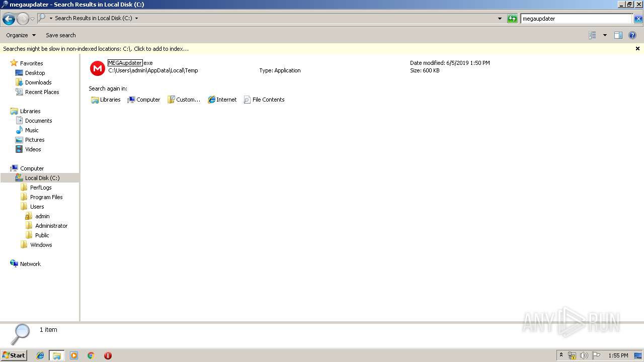The height and width of the screenshot is (362, 644).
Task: Click the network tray icon
Action: pyautogui.click(x=572, y=355)
